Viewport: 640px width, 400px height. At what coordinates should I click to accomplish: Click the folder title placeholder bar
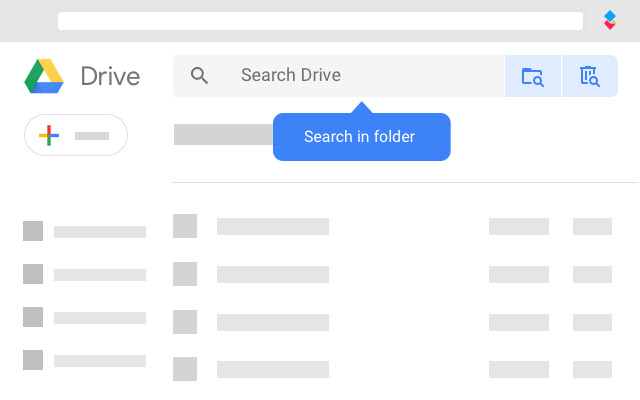[x=224, y=134]
